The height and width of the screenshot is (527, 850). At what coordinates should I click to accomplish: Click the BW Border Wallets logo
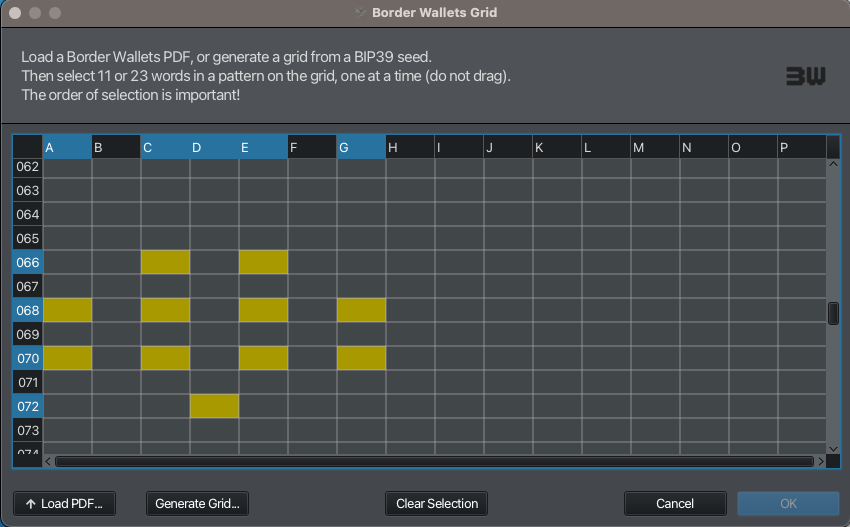(x=806, y=76)
